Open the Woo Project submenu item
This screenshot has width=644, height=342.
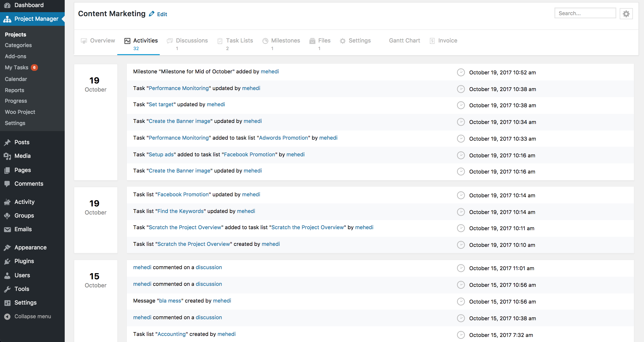pyautogui.click(x=20, y=112)
